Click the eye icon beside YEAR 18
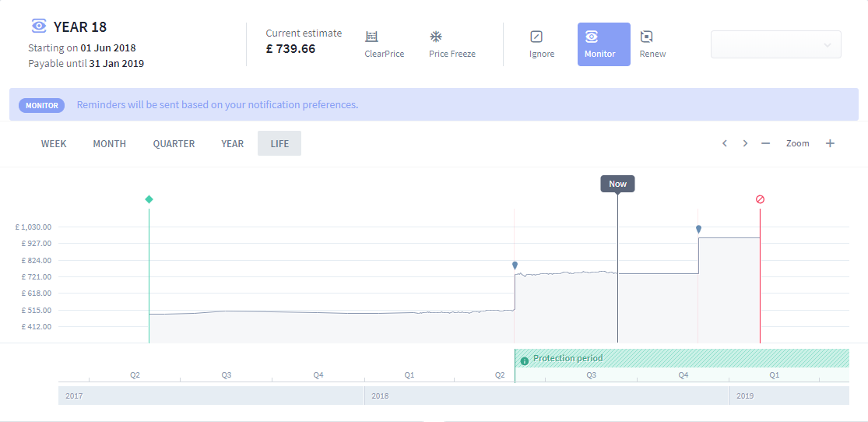This screenshot has width=868, height=422. [x=39, y=26]
